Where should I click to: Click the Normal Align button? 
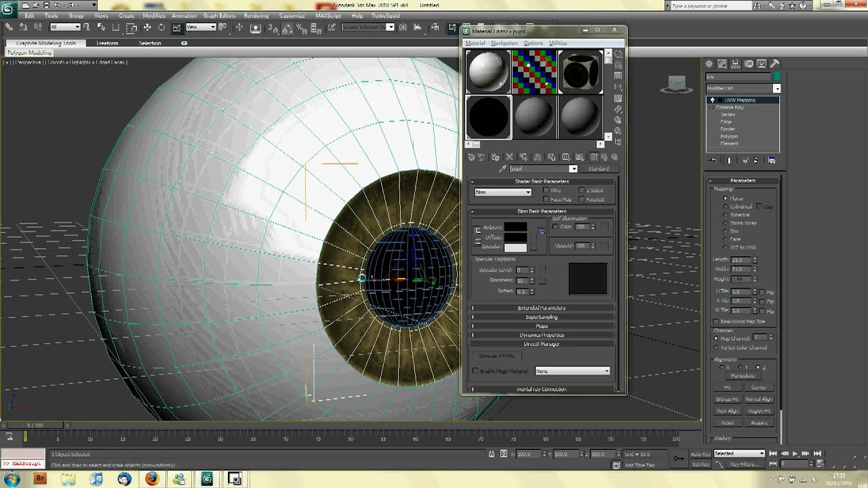[x=759, y=399]
